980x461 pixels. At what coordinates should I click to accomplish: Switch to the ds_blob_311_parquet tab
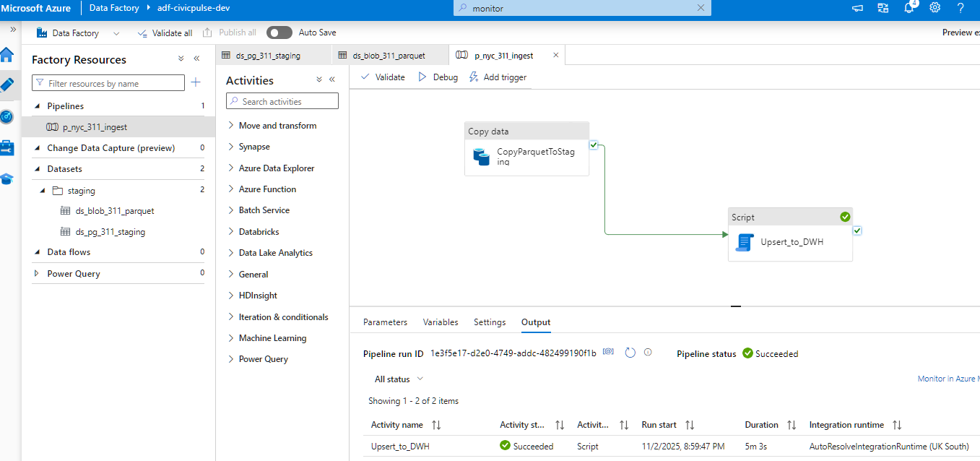pos(389,55)
